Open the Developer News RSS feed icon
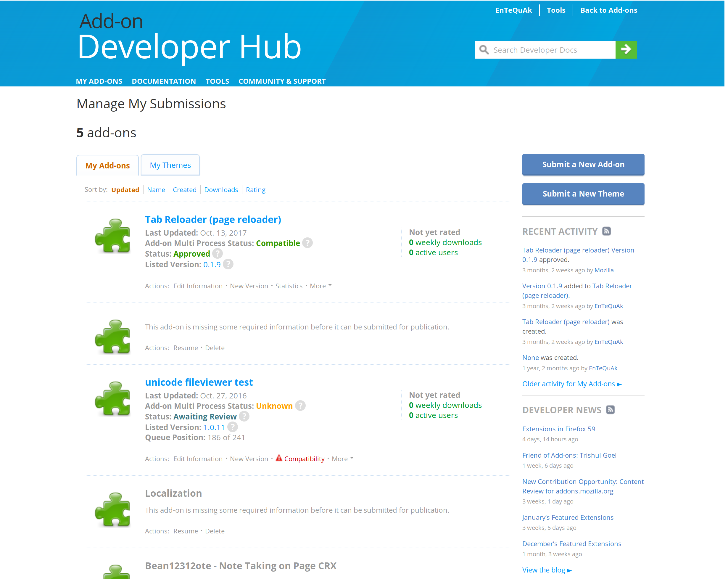The image size is (728, 579). coord(611,410)
